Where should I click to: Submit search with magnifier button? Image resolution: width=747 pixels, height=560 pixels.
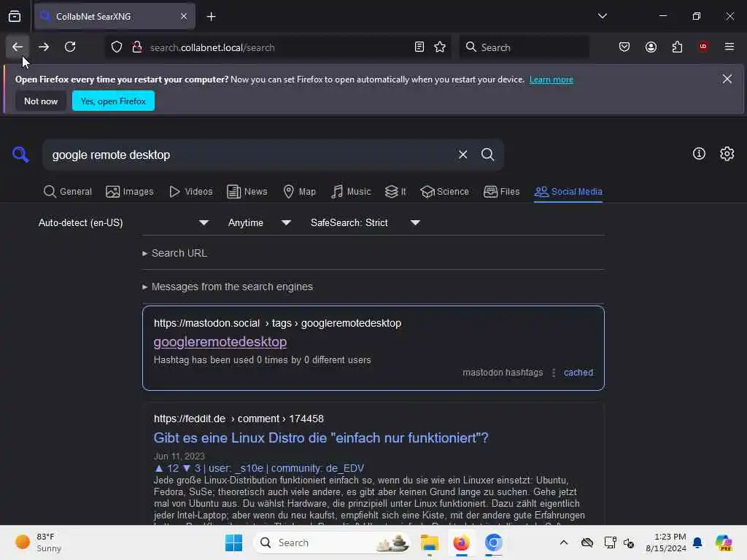coord(487,155)
